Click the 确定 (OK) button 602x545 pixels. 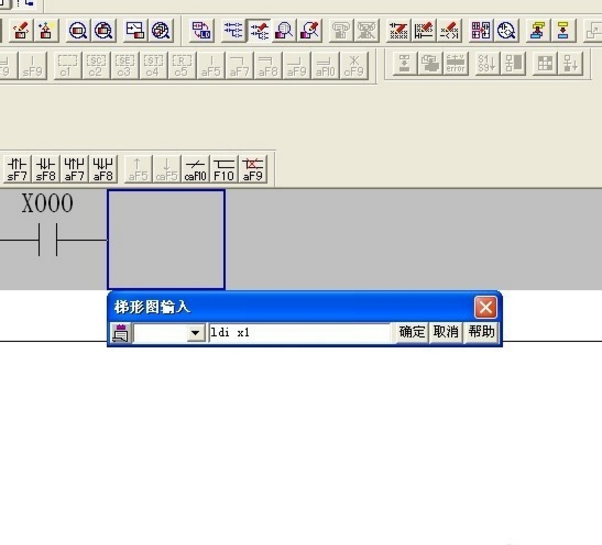coord(412,332)
